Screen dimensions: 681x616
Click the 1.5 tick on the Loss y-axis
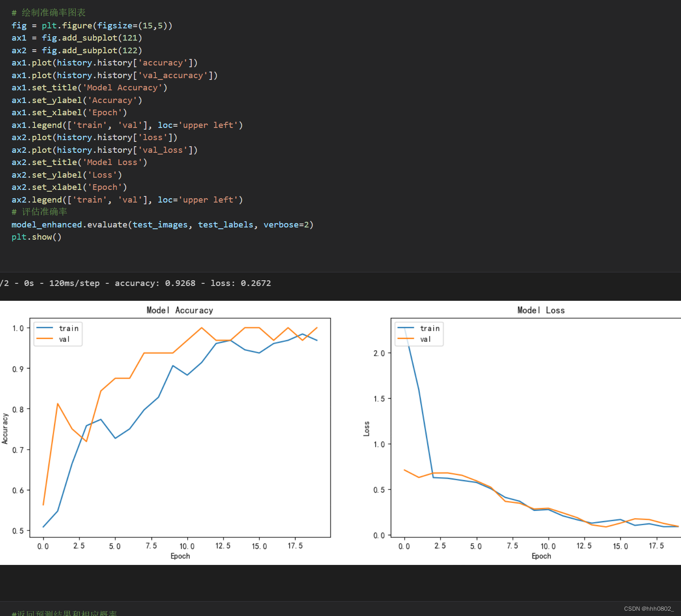(379, 399)
